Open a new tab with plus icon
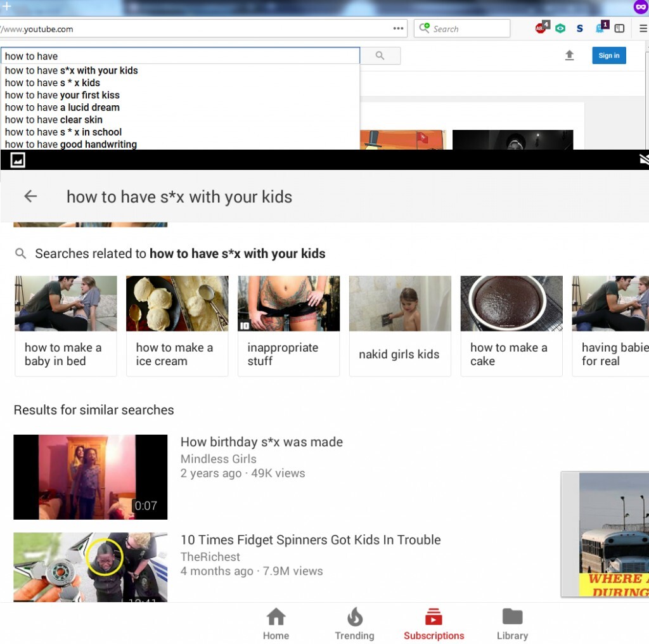The width and height of the screenshot is (649, 644). (x=7, y=7)
